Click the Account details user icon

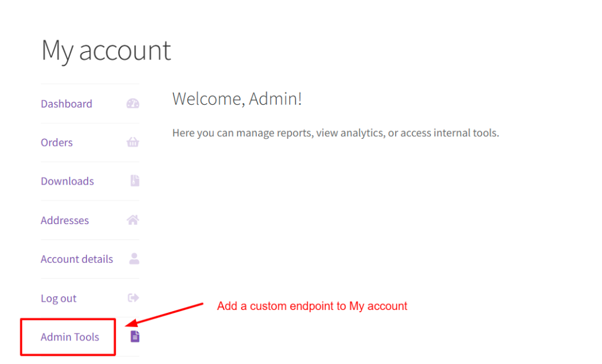tap(134, 259)
